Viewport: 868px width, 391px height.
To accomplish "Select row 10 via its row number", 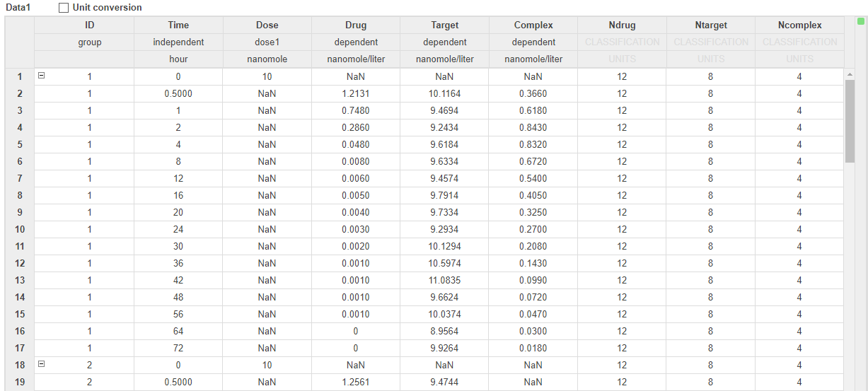I will (20, 229).
